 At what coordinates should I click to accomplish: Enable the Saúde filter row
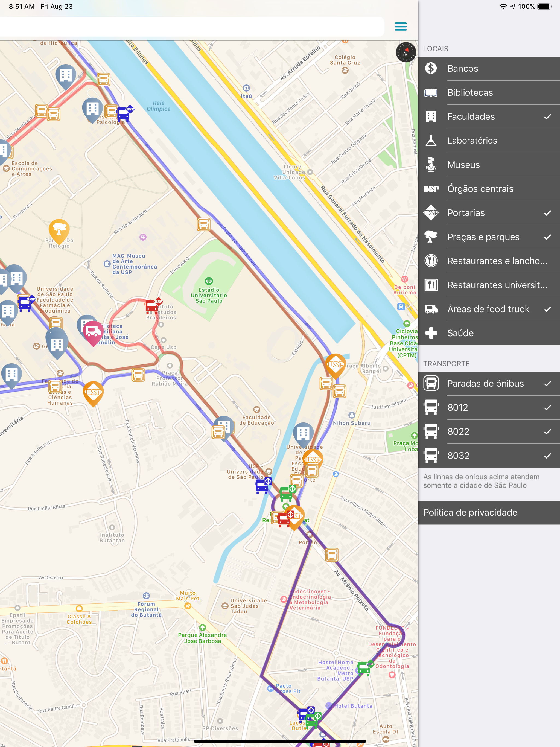point(489,333)
